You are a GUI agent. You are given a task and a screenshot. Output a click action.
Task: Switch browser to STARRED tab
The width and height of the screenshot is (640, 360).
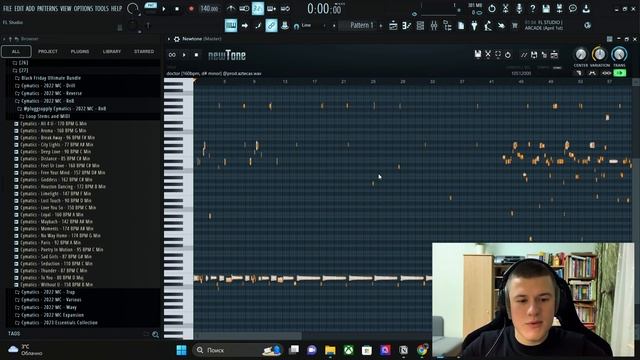(144, 51)
